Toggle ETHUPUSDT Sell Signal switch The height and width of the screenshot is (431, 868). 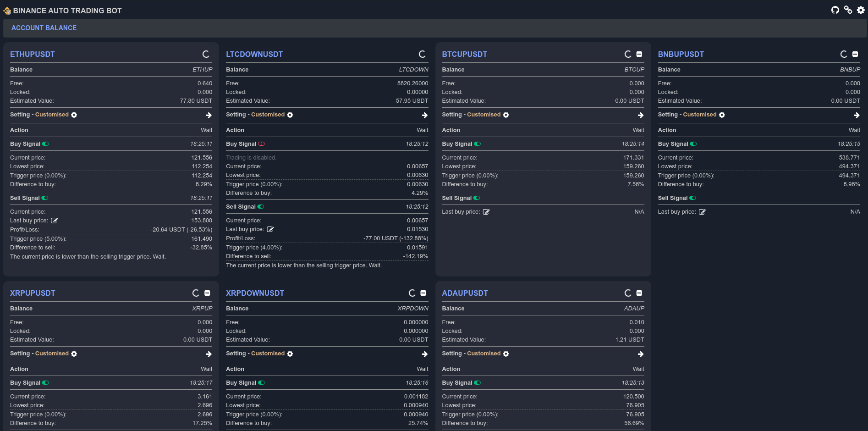tap(45, 198)
